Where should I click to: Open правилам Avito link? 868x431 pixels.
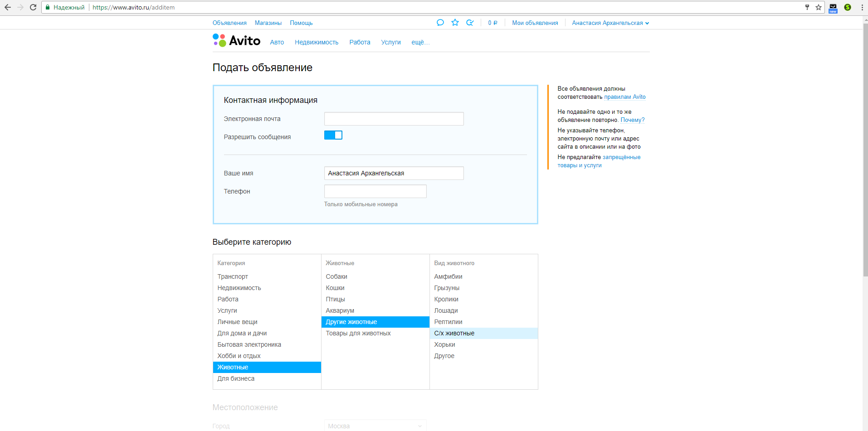(625, 97)
